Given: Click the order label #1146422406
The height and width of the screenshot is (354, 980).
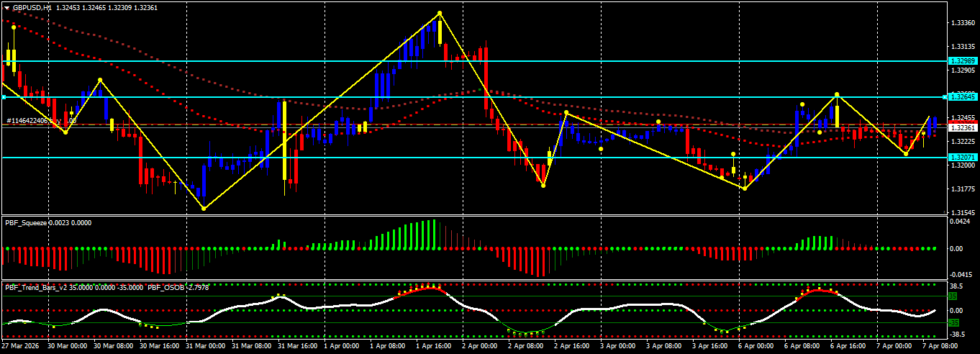Looking at the screenshot, I should (26, 121).
